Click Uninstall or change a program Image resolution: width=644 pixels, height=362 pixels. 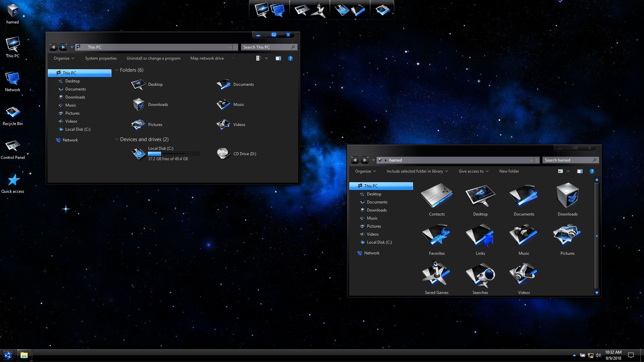click(153, 58)
